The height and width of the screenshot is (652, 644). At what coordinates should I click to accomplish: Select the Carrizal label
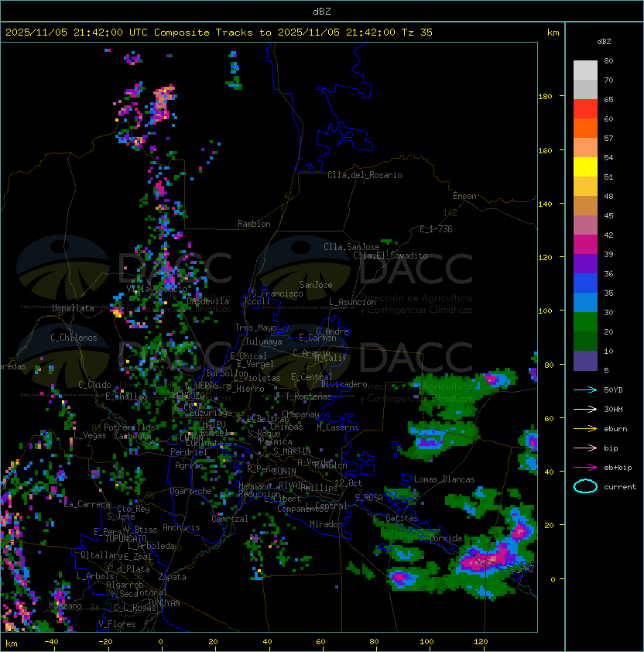[x=230, y=519]
